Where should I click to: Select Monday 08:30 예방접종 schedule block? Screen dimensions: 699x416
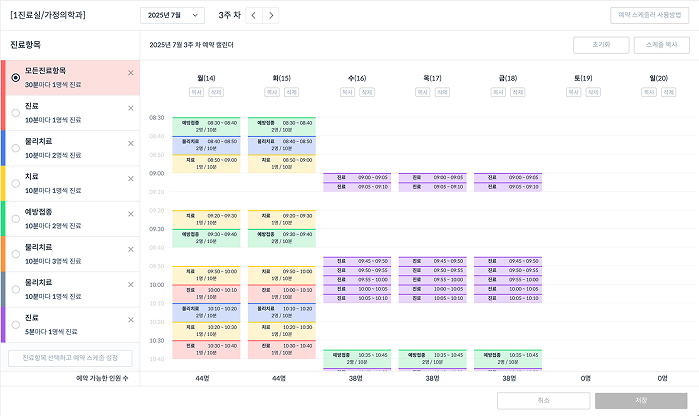pyautogui.click(x=206, y=126)
